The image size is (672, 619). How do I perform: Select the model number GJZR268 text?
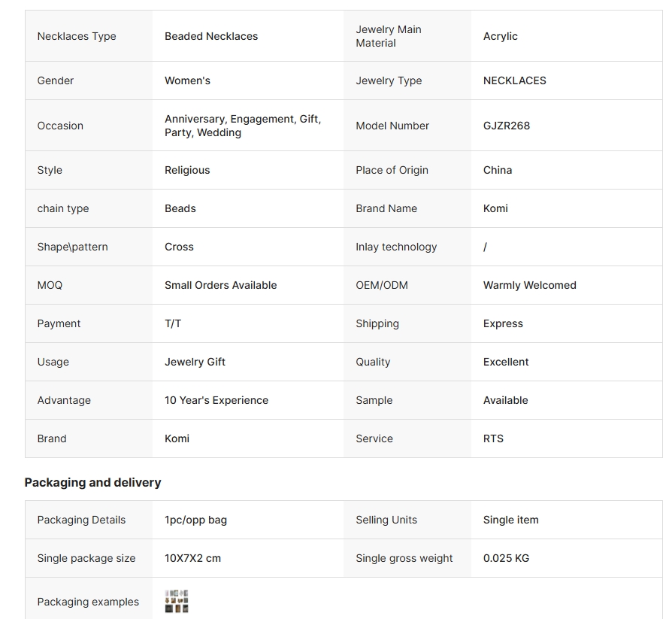point(506,126)
